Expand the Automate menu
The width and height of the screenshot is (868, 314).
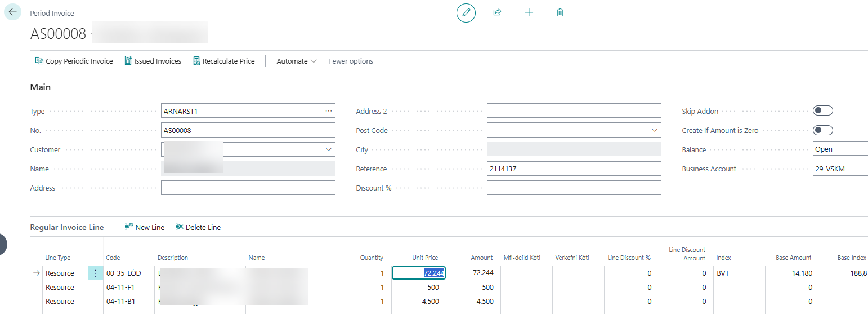point(297,61)
